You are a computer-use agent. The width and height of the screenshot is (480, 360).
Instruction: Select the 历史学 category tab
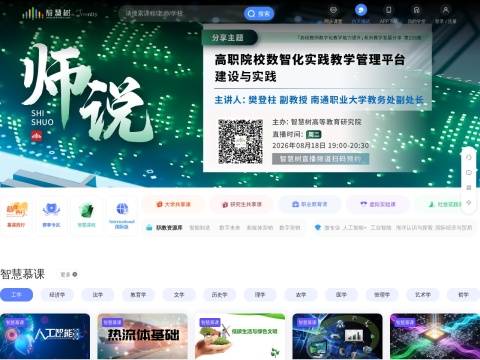(x=219, y=295)
